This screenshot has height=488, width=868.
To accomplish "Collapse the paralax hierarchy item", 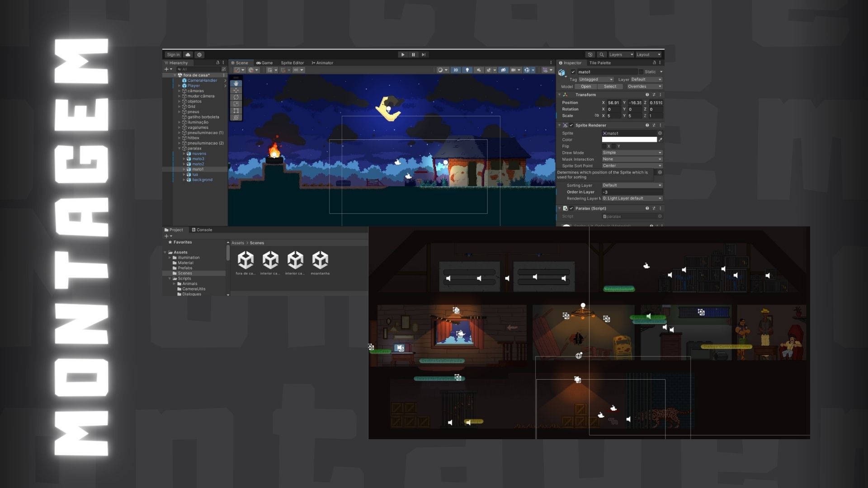I will (x=179, y=148).
